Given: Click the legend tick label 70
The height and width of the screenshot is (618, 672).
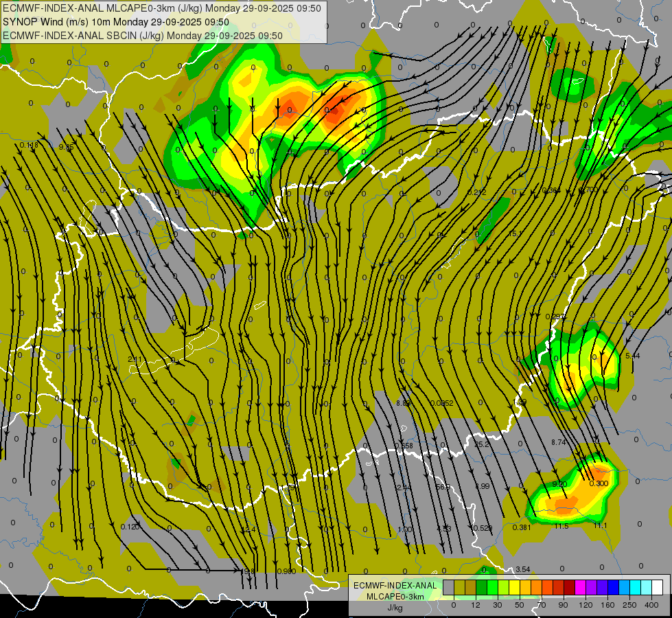Looking at the screenshot, I should point(542,605).
